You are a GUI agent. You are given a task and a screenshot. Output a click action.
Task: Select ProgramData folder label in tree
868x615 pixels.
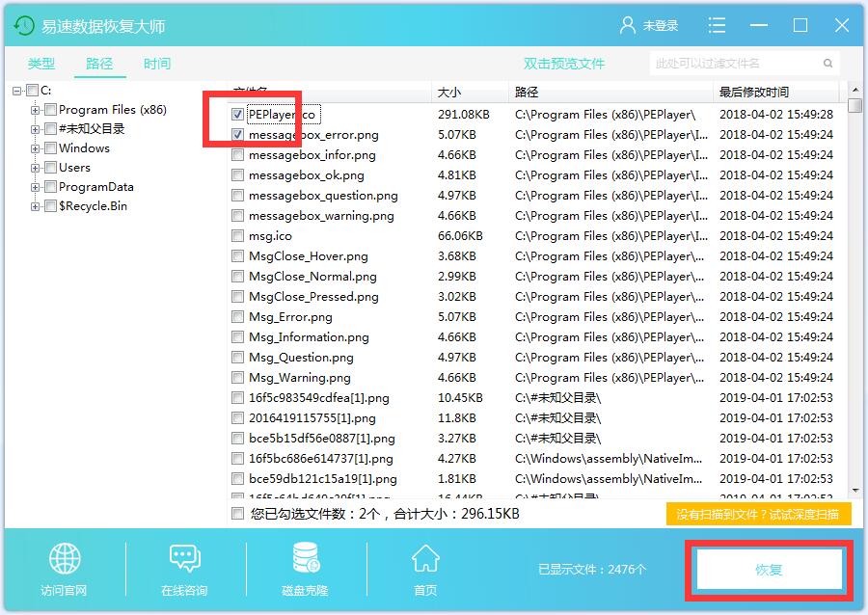[96, 187]
